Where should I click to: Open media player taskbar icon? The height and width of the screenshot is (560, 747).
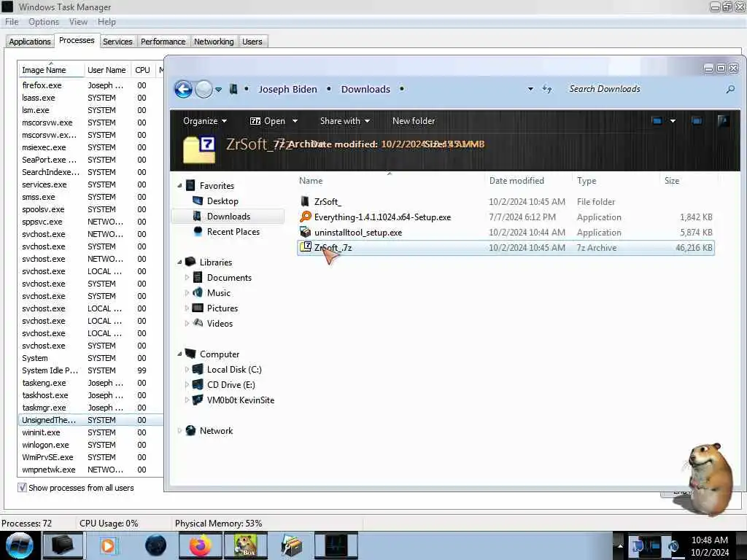coord(108,545)
